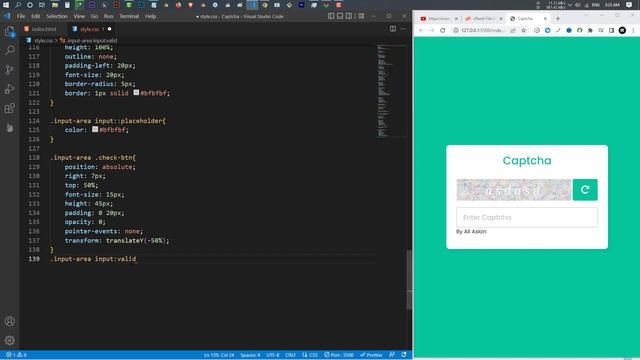Open the Terminal menu
The width and height of the screenshot is (640, 360).
[x=129, y=16]
